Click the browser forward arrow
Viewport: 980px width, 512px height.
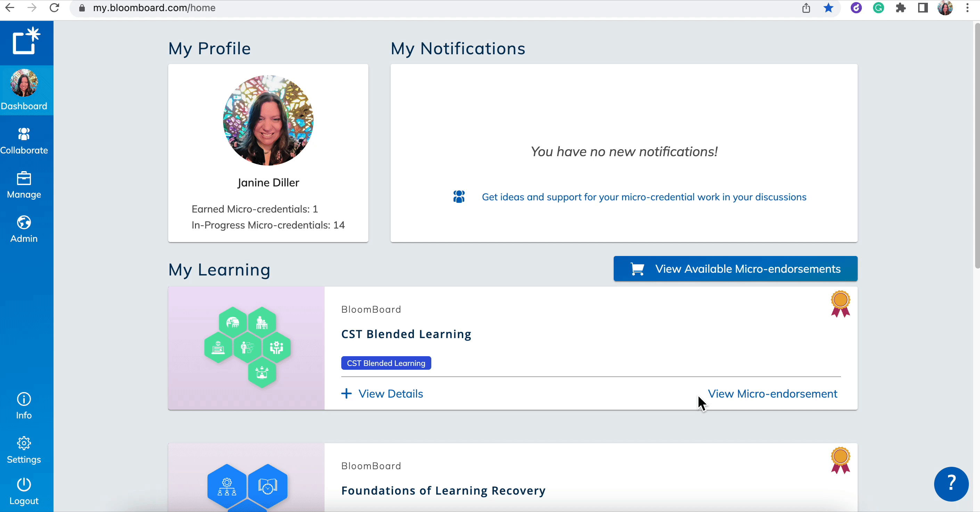click(x=32, y=8)
